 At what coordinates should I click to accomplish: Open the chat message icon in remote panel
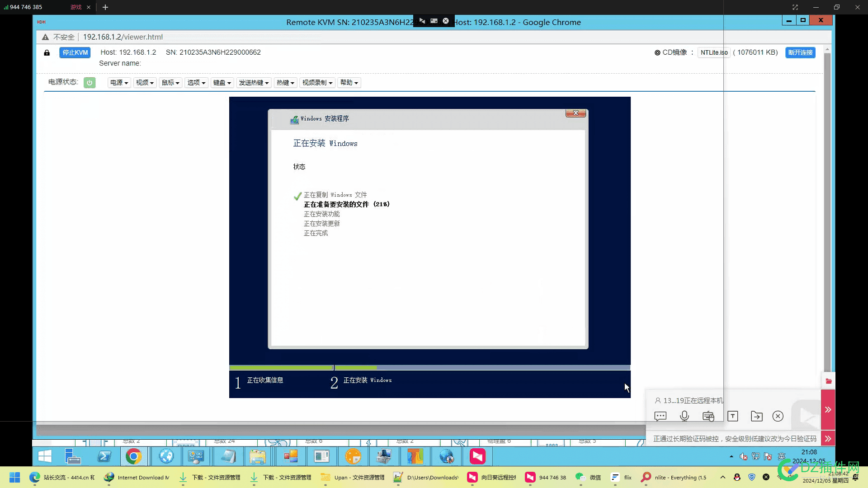[x=660, y=416]
